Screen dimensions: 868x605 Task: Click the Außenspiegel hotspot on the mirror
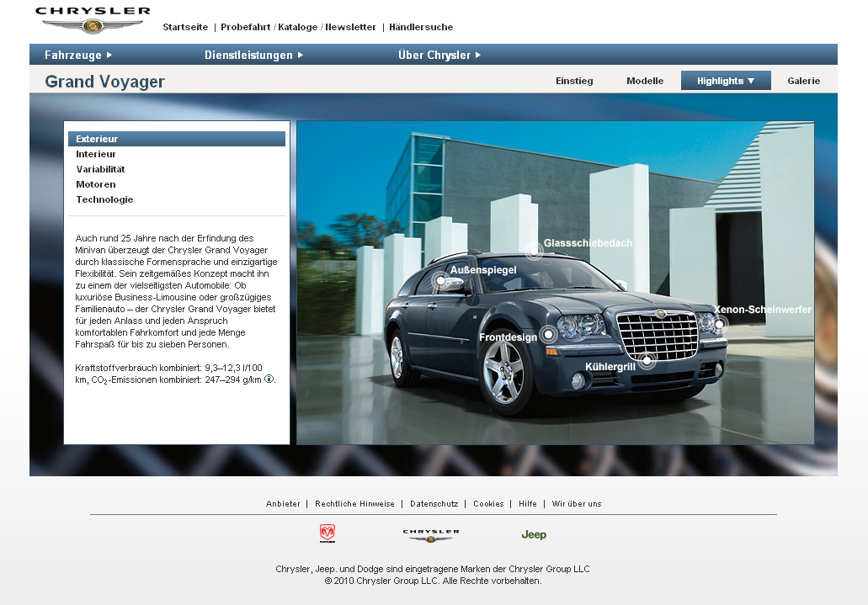point(440,281)
